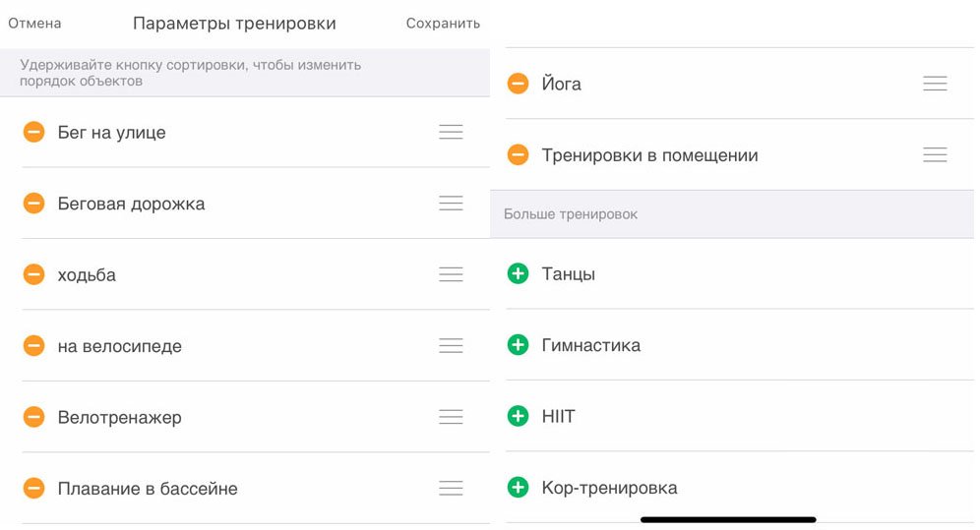
Task: Tap reorder handle for Беговая дорожка
Action: (x=451, y=203)
